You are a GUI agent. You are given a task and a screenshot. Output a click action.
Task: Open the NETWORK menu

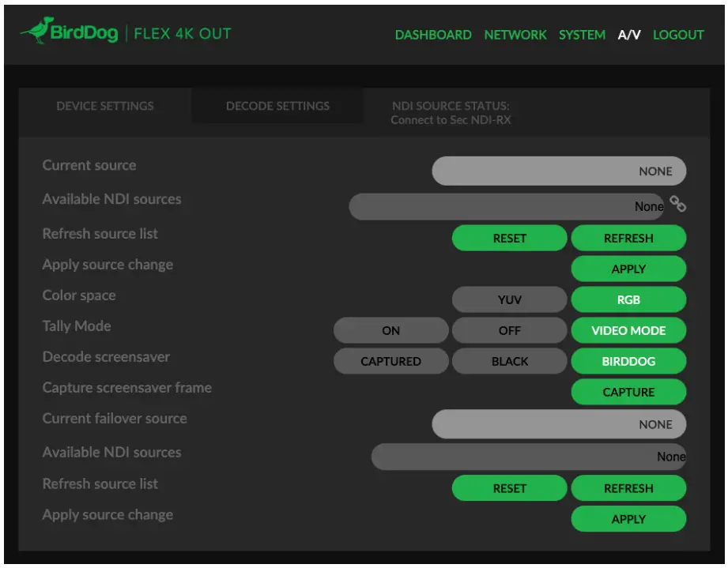tap(515, 35)
